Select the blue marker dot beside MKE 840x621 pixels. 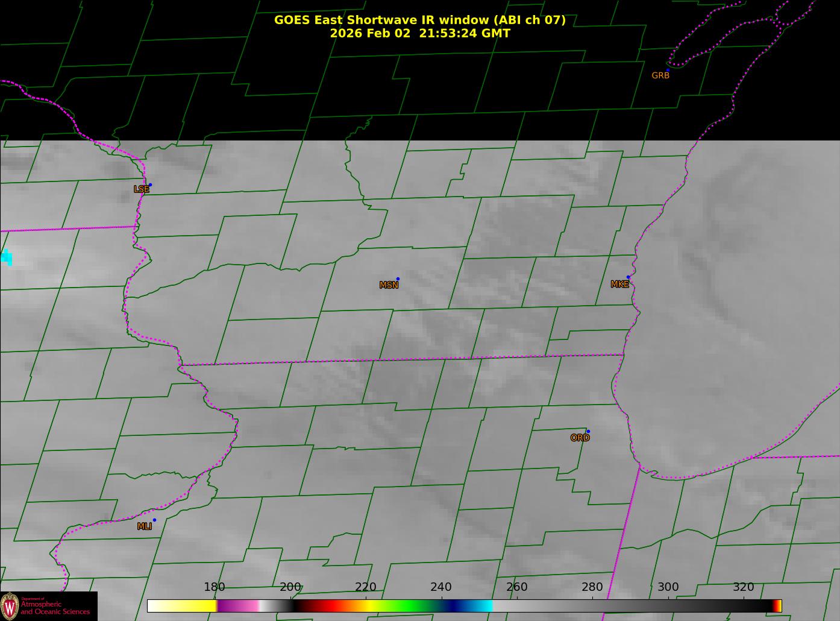coord(628,277)
